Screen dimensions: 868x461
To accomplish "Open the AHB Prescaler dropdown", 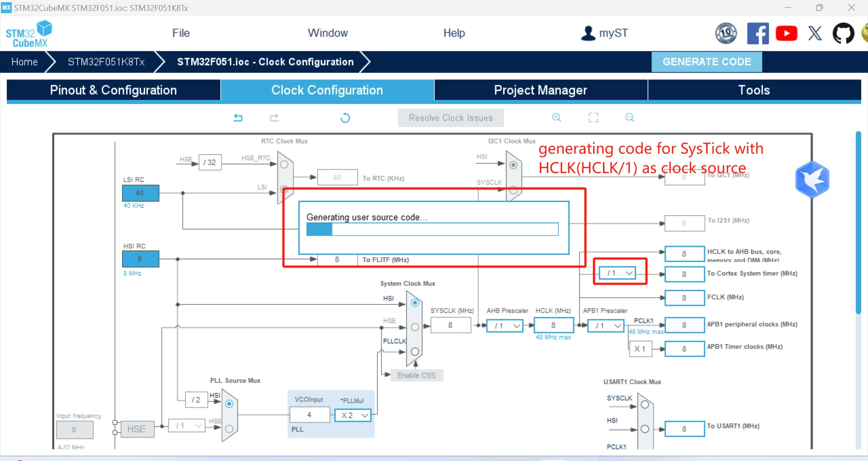I will [505, 325].
